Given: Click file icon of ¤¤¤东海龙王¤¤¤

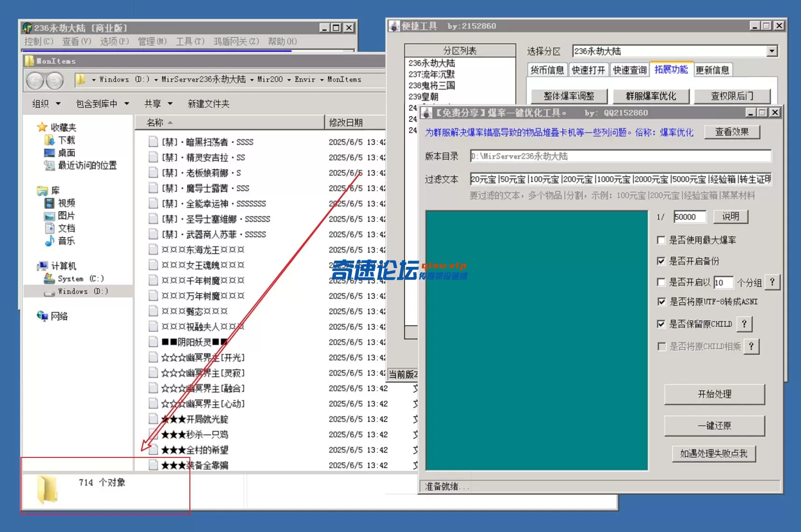Looking at the screenshot, I should click(153, 249).
